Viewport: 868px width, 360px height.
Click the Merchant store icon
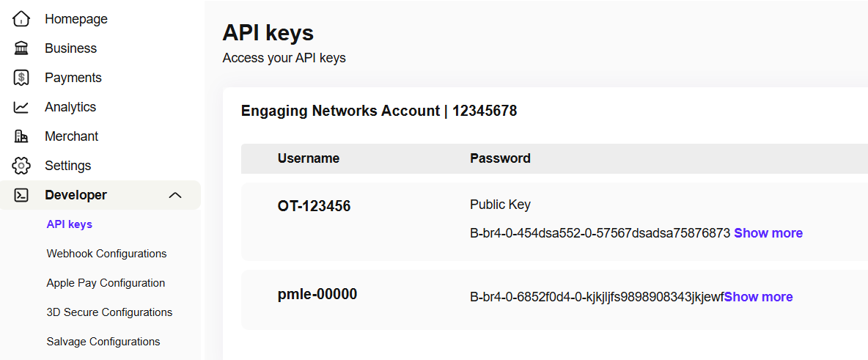[21, 136]
